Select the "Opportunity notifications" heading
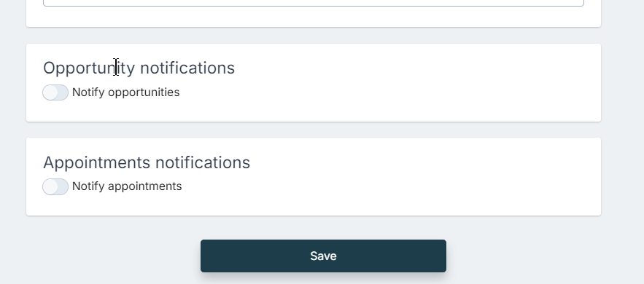 pos(139,68)
